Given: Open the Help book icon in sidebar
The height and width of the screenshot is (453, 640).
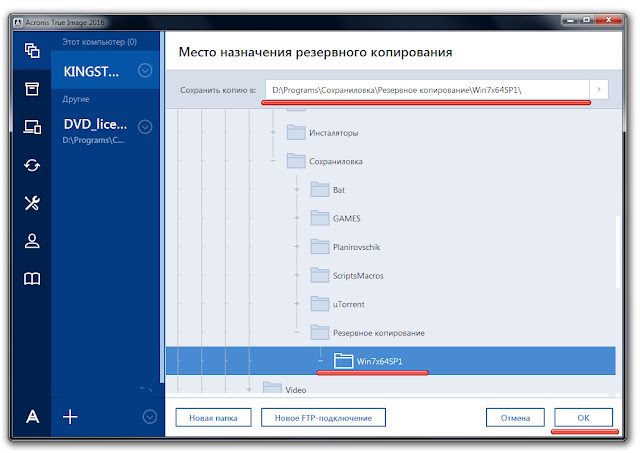Looking at the screenshot, I should point(32,279).
